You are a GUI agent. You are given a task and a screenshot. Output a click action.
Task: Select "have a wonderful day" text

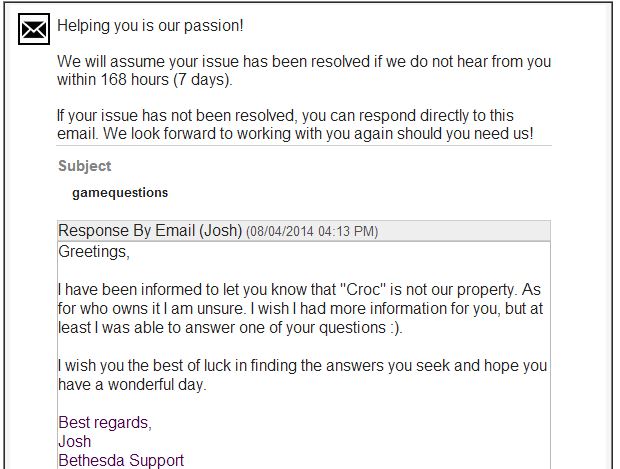coord(132,384)
